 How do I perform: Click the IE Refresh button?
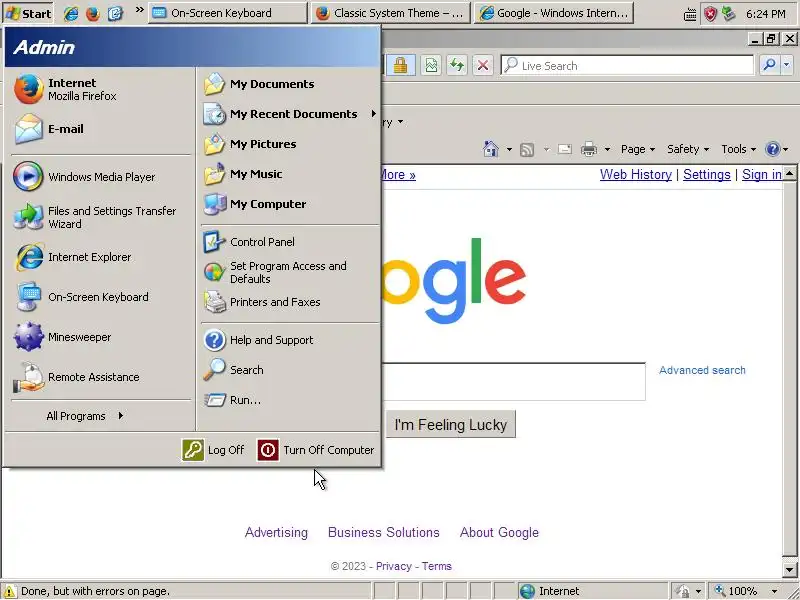tap(457, 65)
